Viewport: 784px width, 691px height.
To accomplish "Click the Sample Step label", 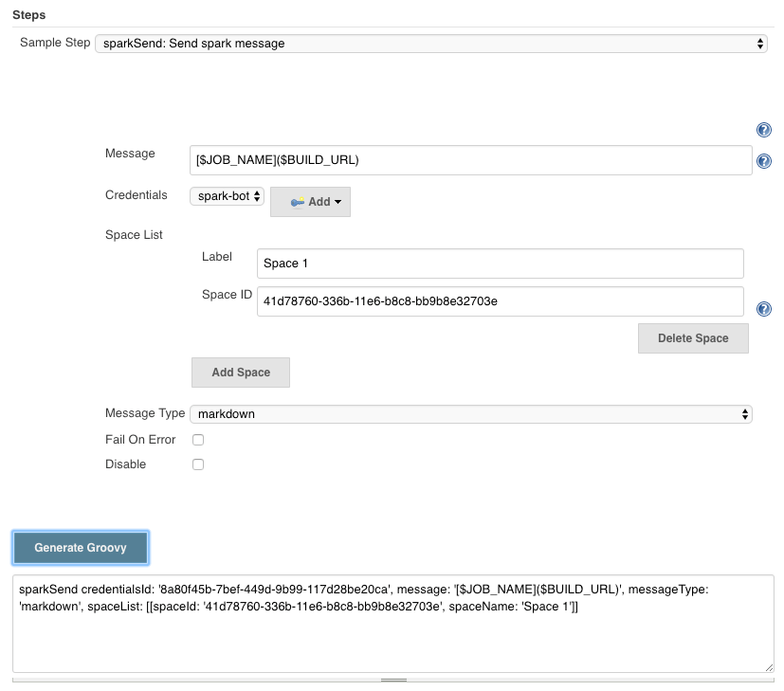I will pos(55,43).
